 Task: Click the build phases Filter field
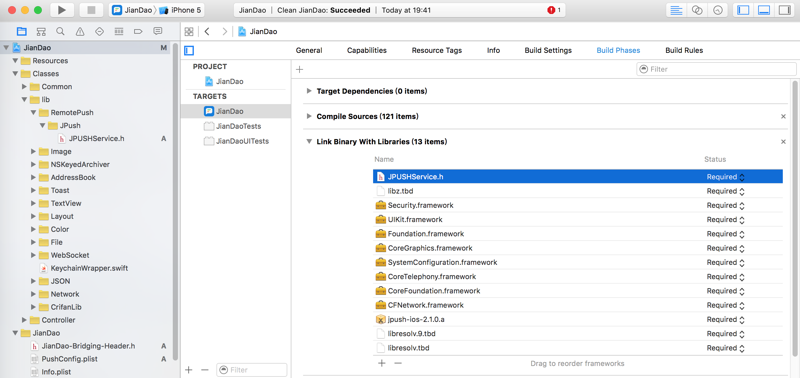point(716,69)
